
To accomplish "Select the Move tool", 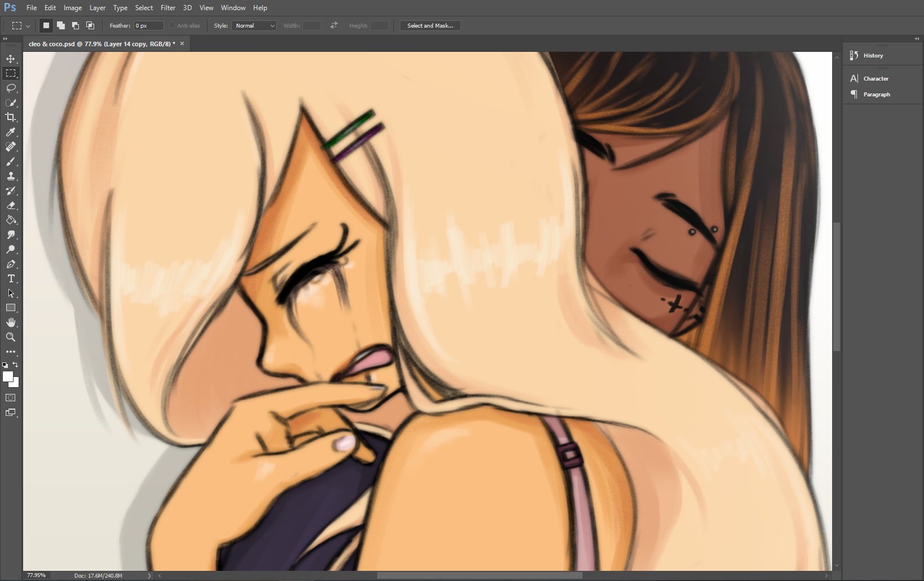I will [11, 59].
